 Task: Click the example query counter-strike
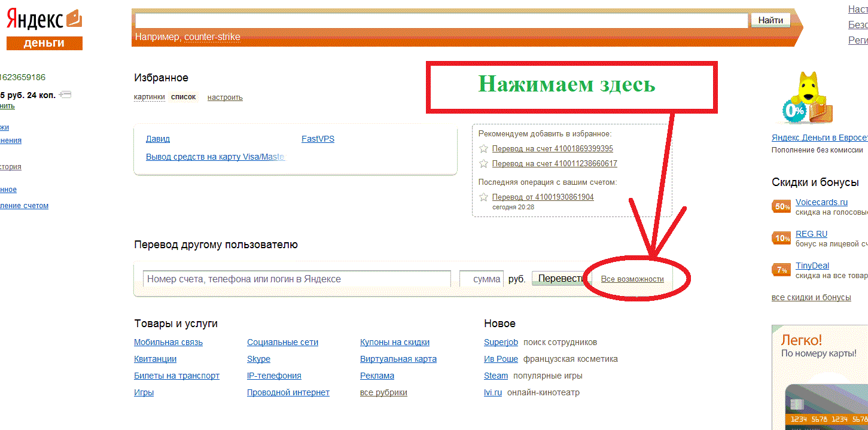[212, 37]
